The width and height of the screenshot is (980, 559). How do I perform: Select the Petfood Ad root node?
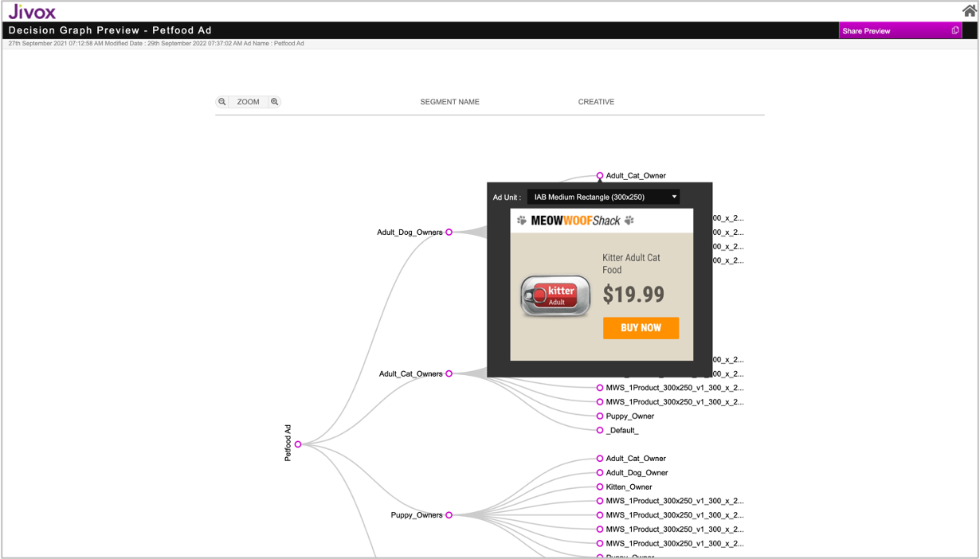[x=298, y=444]
